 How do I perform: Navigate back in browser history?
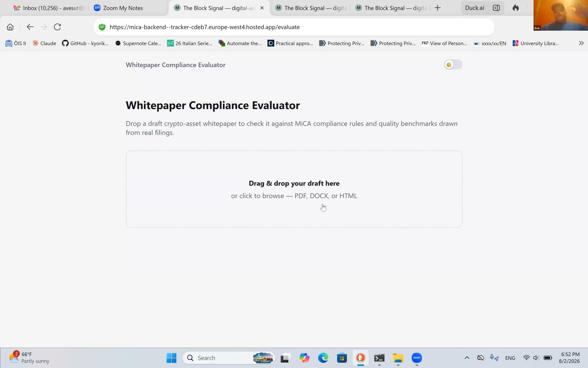click(30, 27)
